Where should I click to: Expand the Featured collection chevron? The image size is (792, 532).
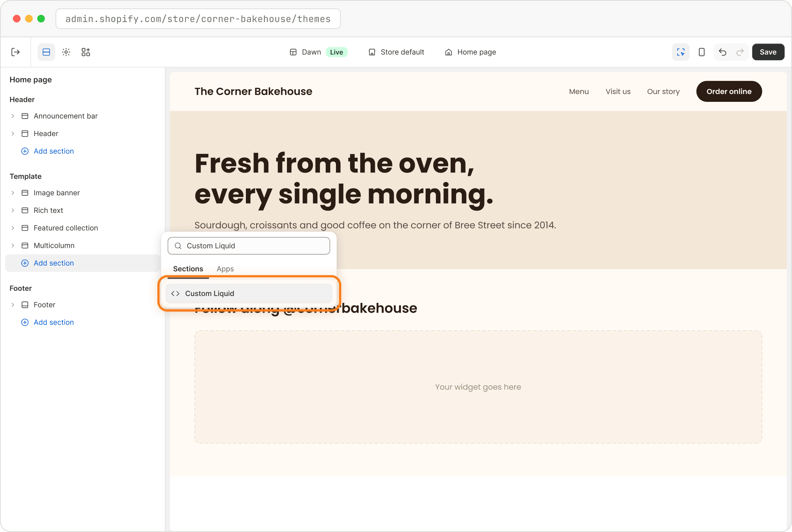(13, 228)
